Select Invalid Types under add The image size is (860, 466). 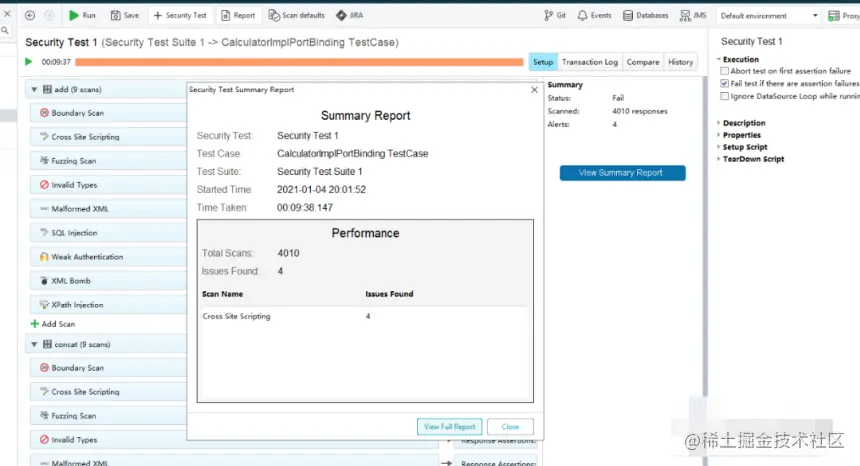(x=109, y=185)
